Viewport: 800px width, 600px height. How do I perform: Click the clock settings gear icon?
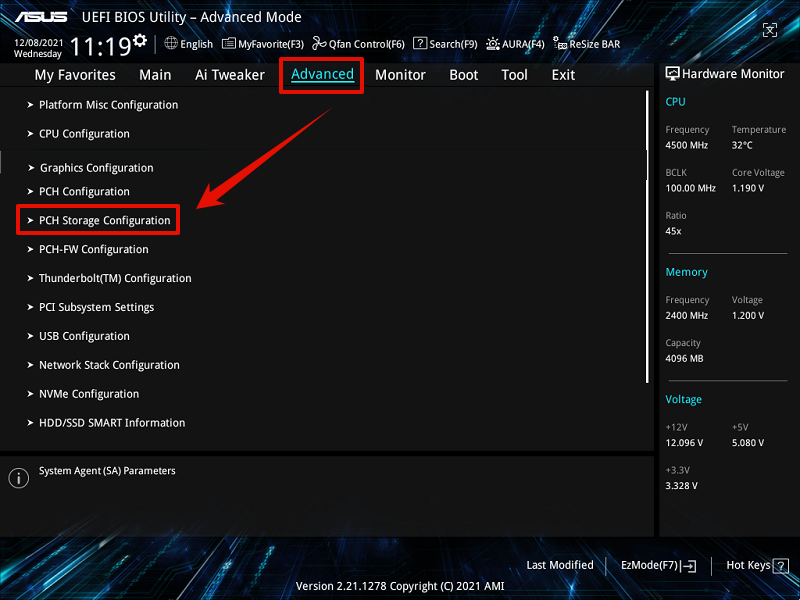point(139,41)
